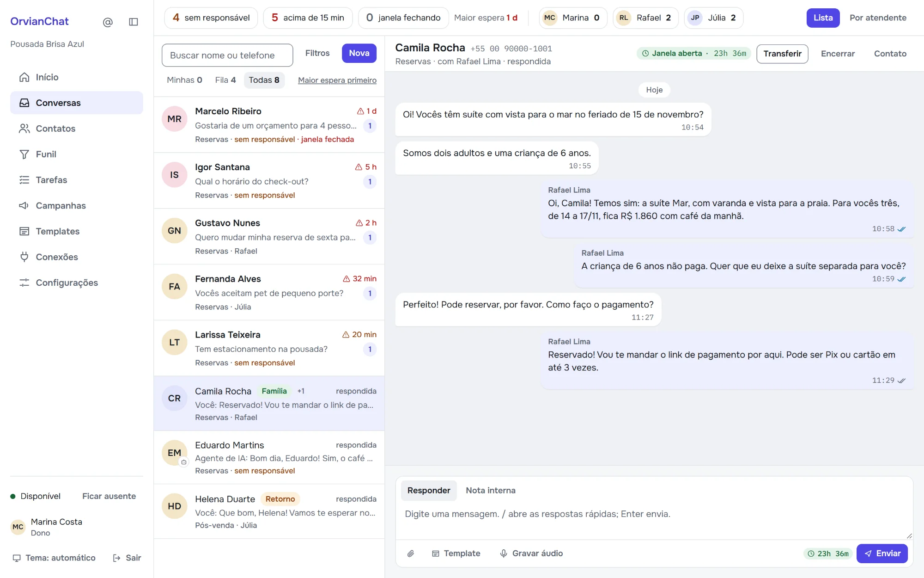Open Templates page in sidebar
The image size is (924, 578).
point(77,231)
